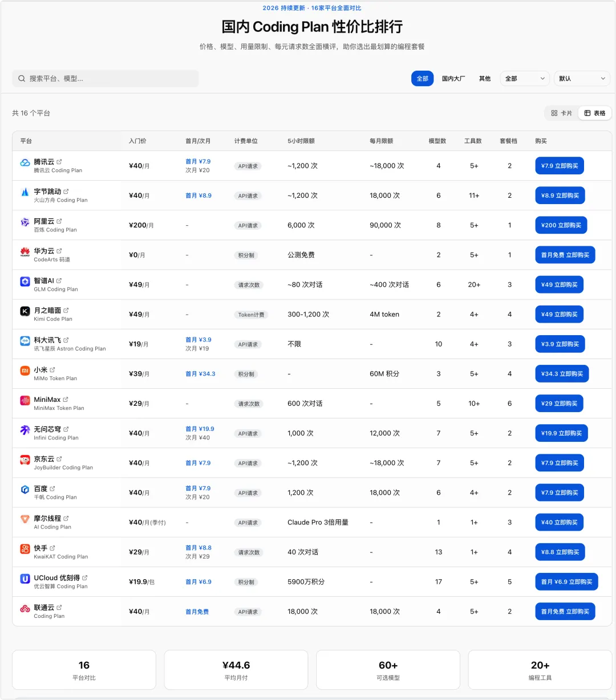Select the 全部 filter tab
616x700 pixels.
pyautogui.click(x=423, y=79)
